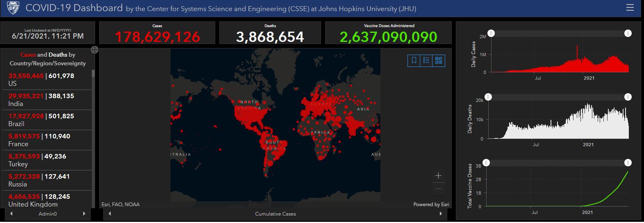Select the Cumulative Cases map tab
Screen dimensions: 644x223
[x=275, y=214]
